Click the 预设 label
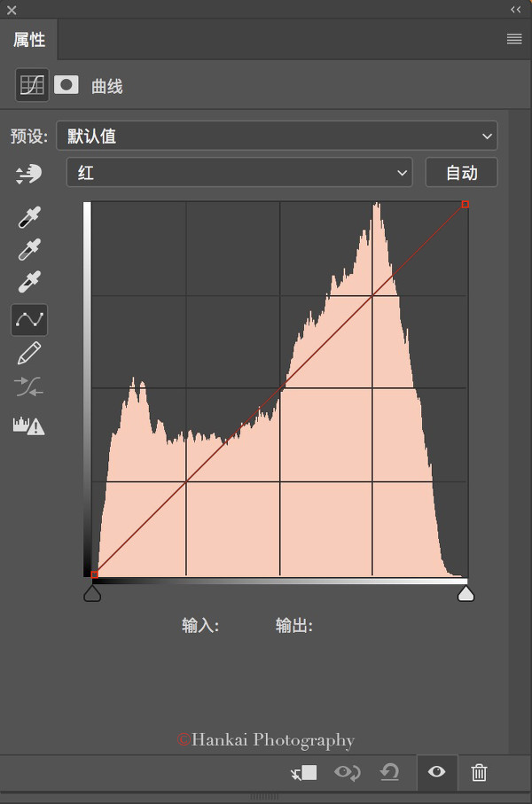Screen dimensions: 532x804 (x=28, y=137)
